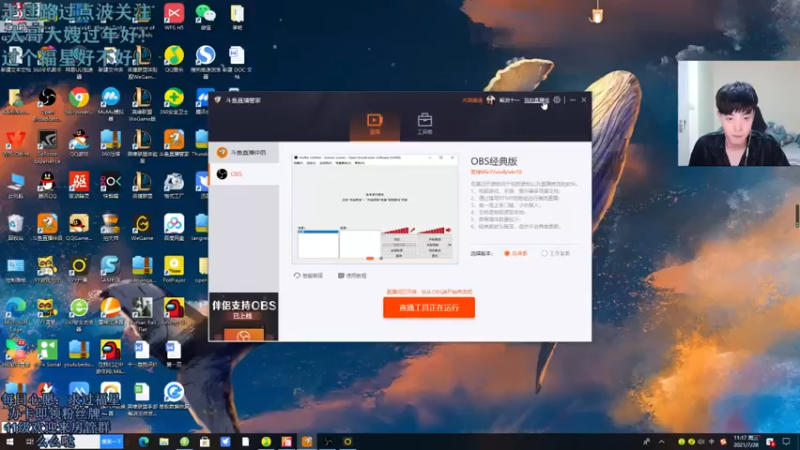Open 我的直播间 link in title bar

click(536, 100)
